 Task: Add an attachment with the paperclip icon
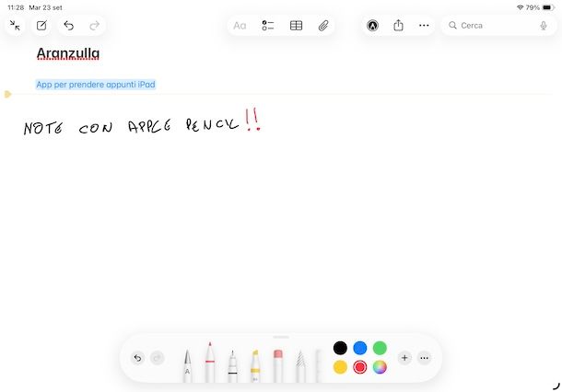(323, 26)
